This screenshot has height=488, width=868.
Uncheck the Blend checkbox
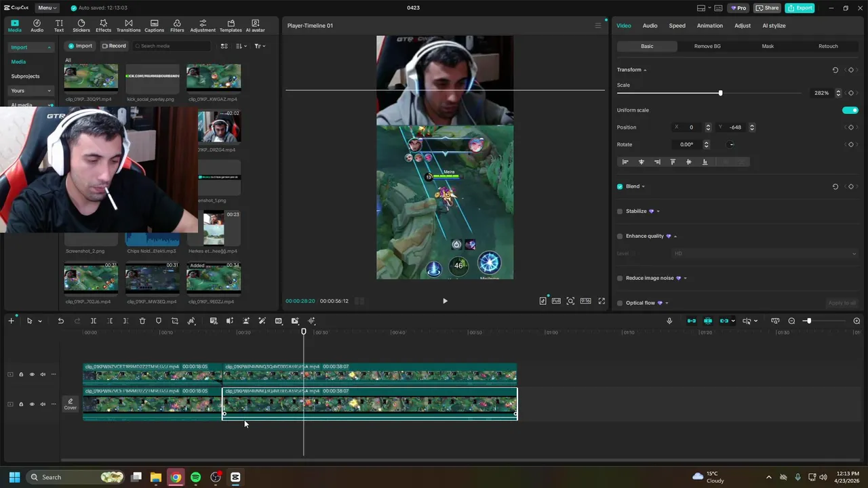click(620, 186)
